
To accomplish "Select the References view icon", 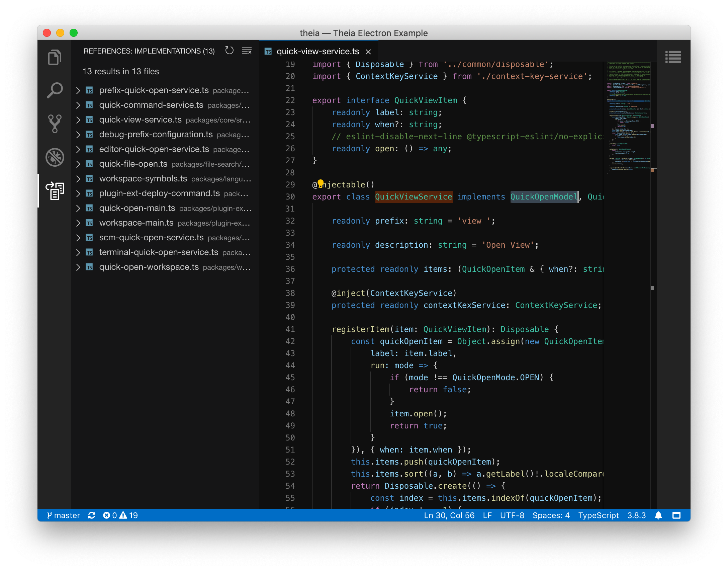I will [55, 191].
